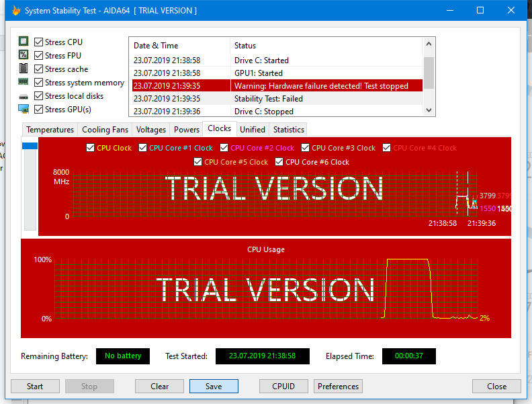Toggle CPU Core #1 Clock checkbox
This screenshot has height=404, width=532.
[143, 148]
